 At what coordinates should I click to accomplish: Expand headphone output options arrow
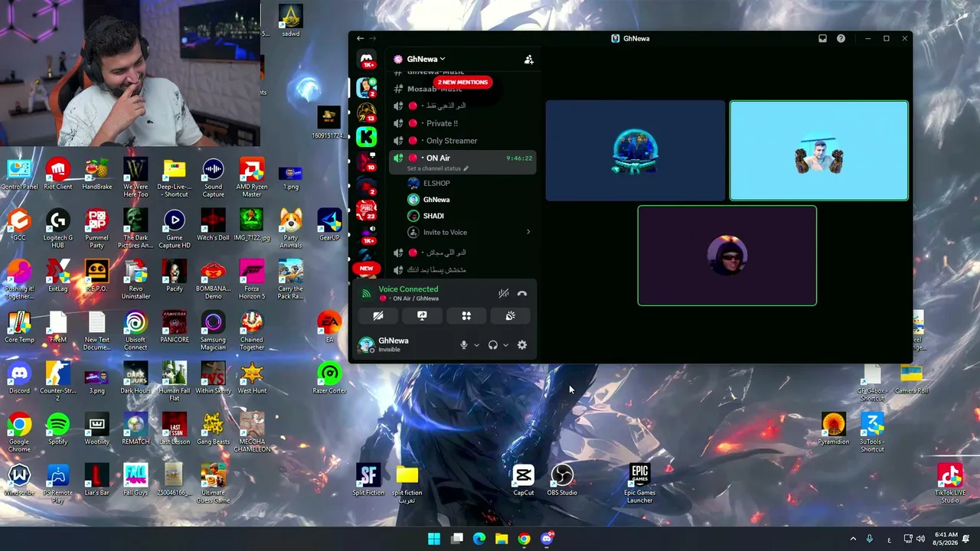pos(505,345)
